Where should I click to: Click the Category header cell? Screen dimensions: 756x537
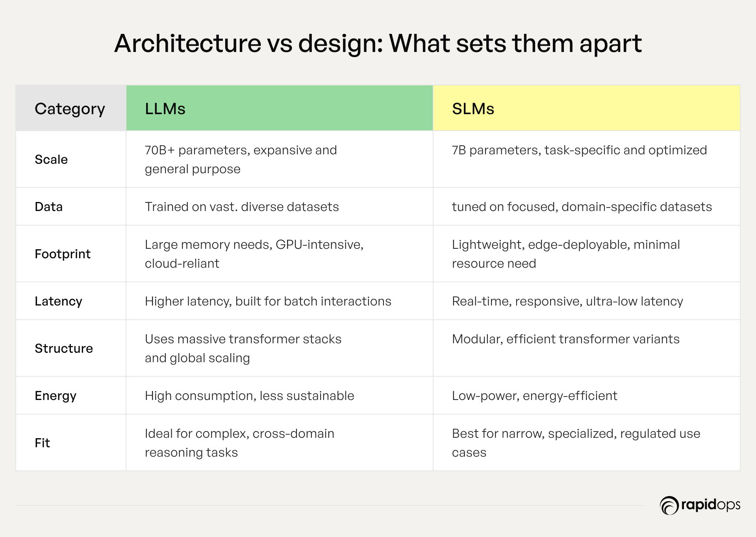coord(71,108)
